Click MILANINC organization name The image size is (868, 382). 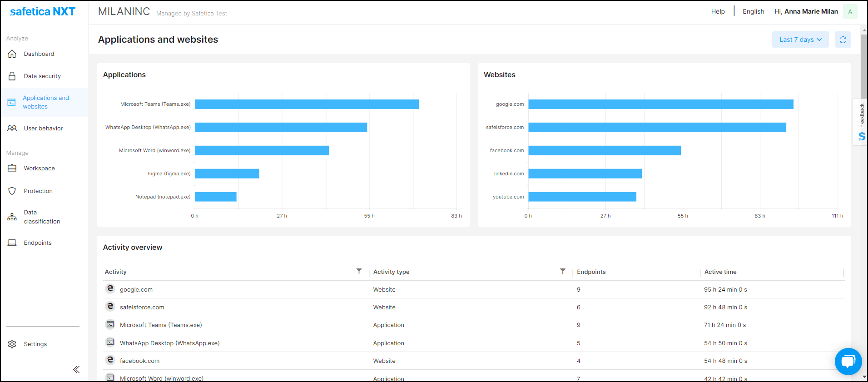(x=124, y=11)
